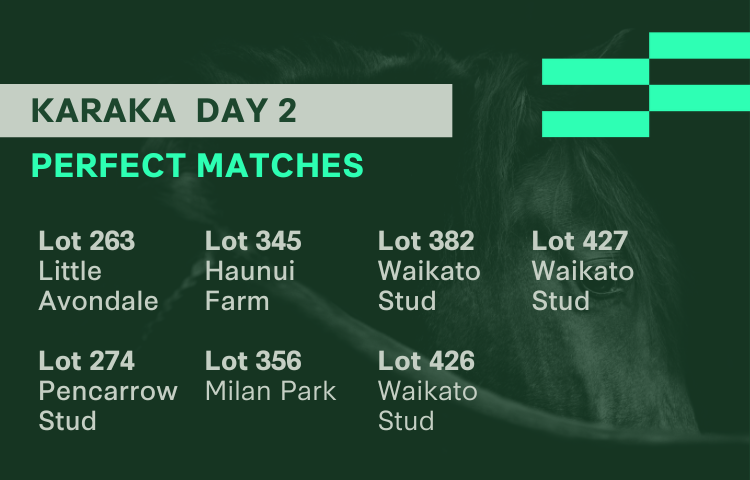
Task: Click Waikato Stud under Lot 427
Action: pyautogui.click(x=582, y=286)
